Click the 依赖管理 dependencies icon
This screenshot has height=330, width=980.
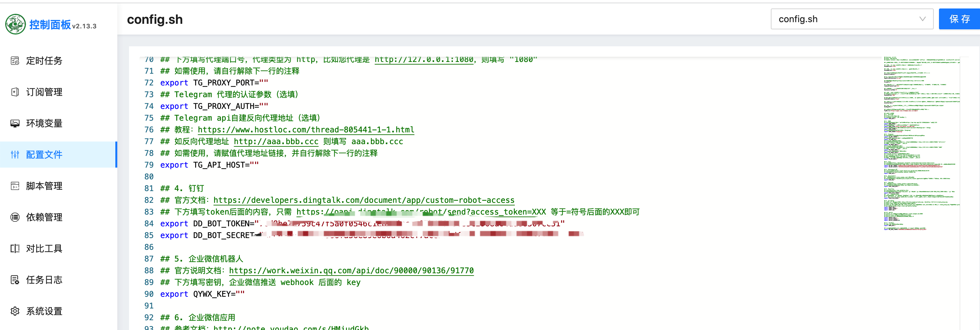(14, 217)
